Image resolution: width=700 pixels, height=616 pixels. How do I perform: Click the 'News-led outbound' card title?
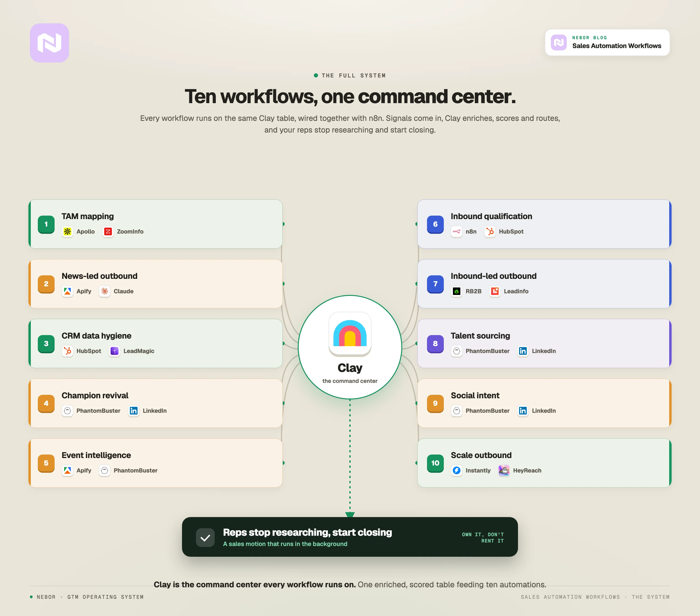(100, 276)
